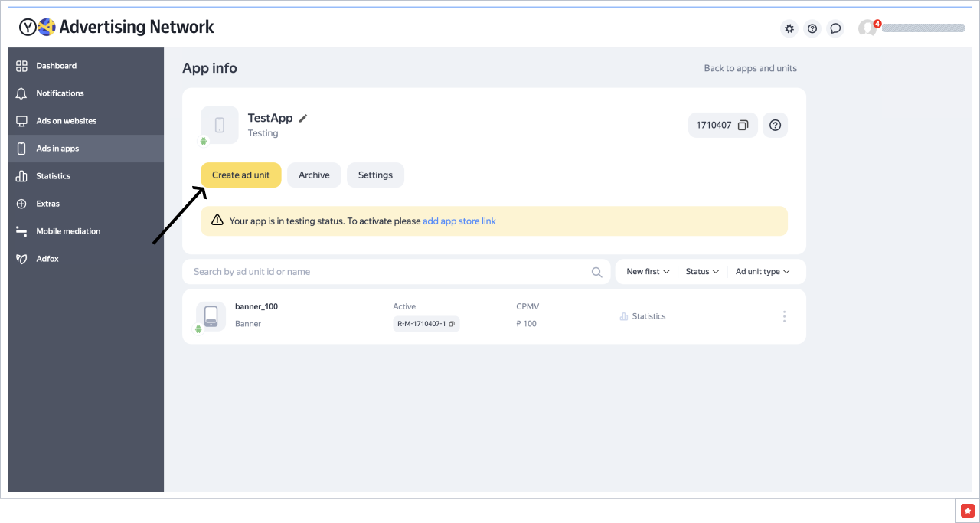This screenshot has width=980, height=523.
Task: Copy ad unit ID R-M-1710407-1
Action: click(x=452, y=324)
